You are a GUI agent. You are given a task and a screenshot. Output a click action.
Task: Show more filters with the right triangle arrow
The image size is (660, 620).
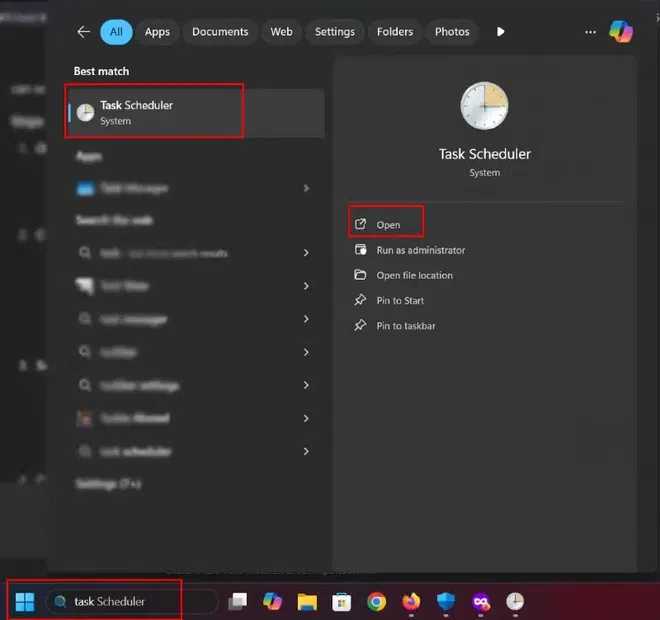coord(500,32)
